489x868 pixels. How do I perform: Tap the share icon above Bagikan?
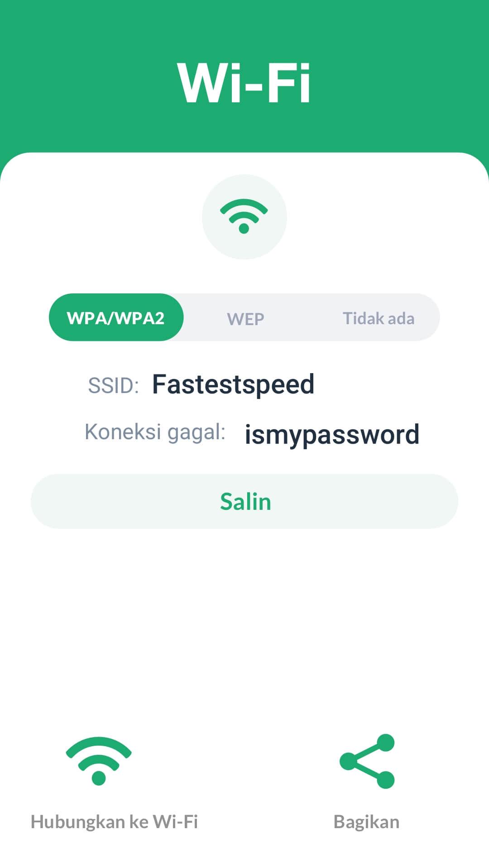pos(367,761)
